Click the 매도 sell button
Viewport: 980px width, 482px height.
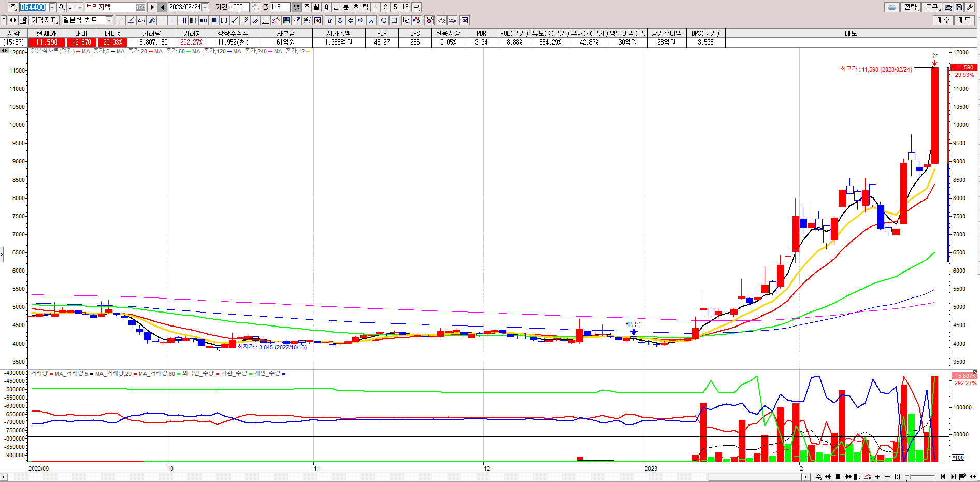pyautogui.click(x=964, y=20)
